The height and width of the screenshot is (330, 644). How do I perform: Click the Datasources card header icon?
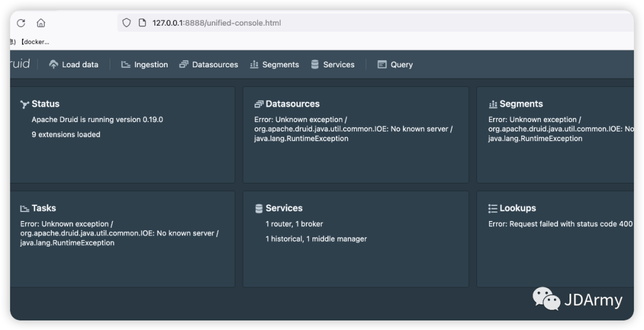(x=259, y=104)
